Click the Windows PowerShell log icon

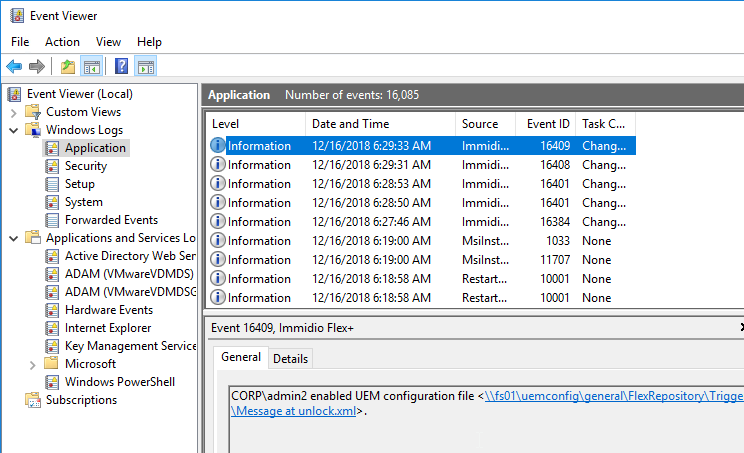(52, 382)
